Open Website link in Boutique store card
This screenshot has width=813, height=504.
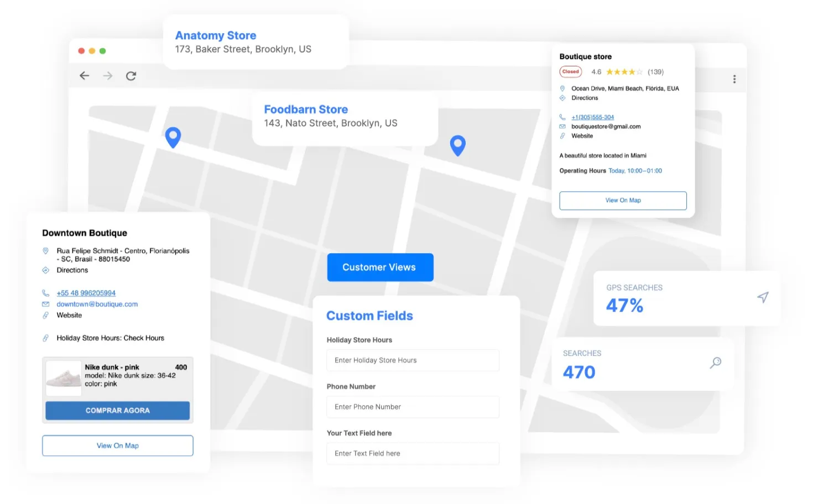click(582, 136)
